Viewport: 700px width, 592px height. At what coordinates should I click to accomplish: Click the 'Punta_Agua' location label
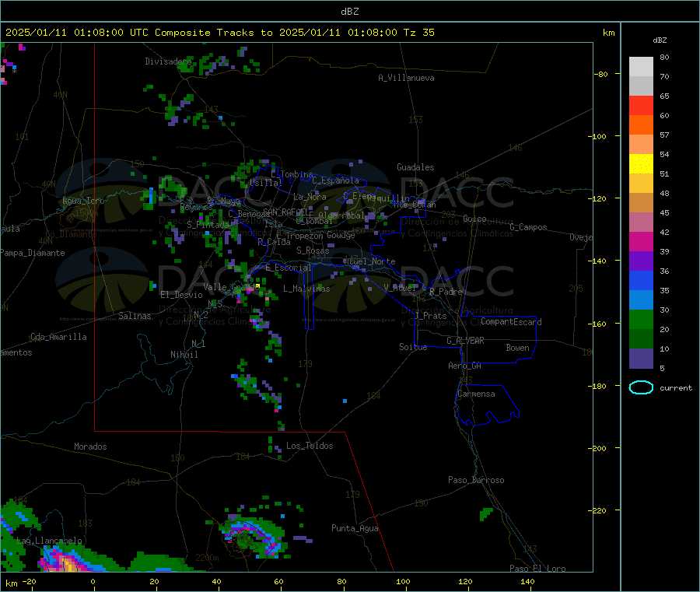pyautogui.click(x=355, y=528)
